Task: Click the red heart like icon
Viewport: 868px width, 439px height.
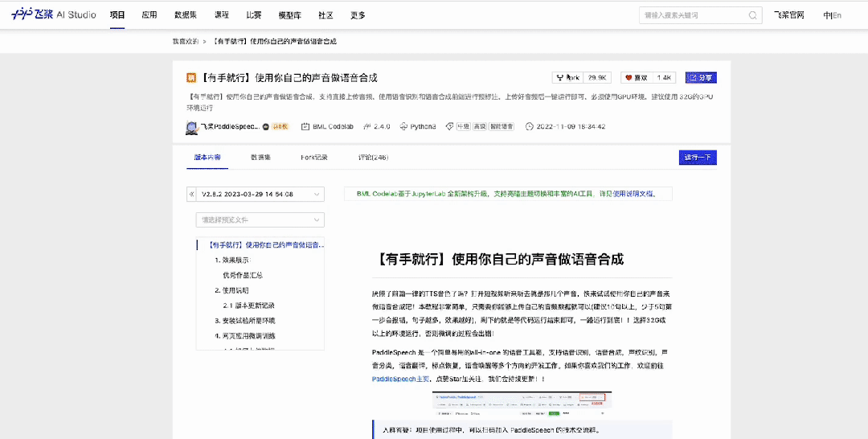Action: pyautogui.click(x=628, y=78)
